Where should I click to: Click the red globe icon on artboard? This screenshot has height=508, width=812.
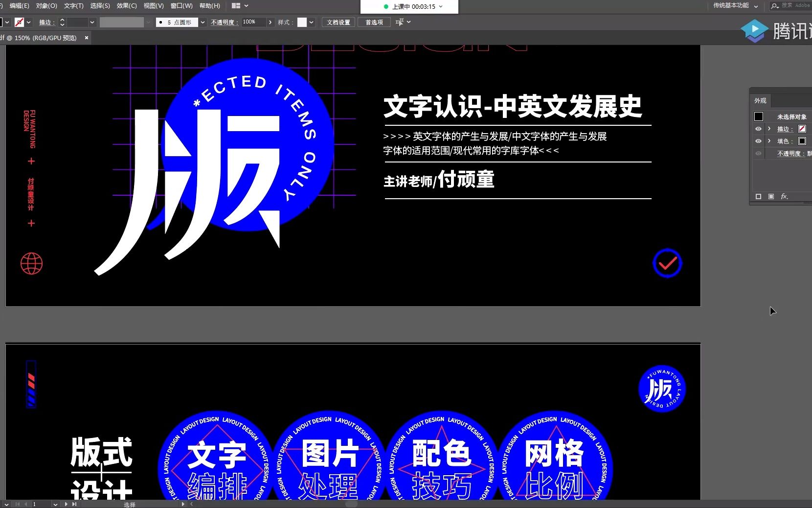pos(31,263)
